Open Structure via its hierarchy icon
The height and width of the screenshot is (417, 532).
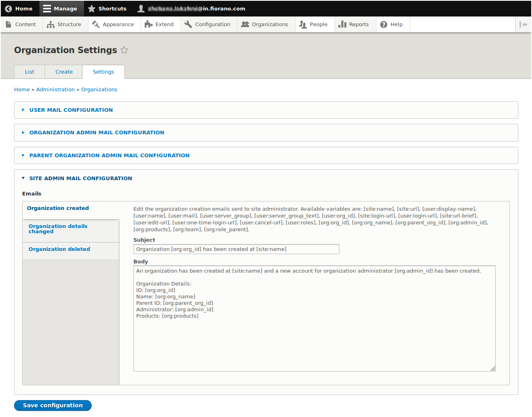point(51,25)
